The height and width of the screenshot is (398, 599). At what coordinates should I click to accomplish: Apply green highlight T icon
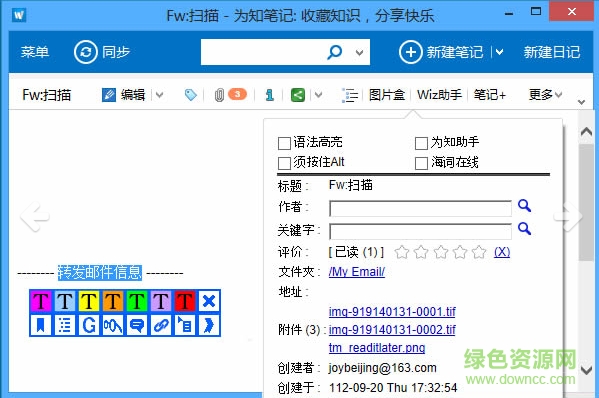pos(137,301)
